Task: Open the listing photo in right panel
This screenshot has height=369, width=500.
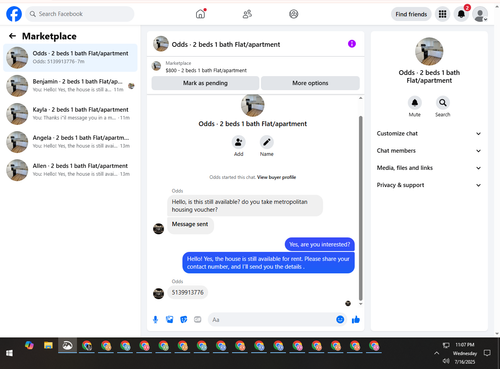Action: pos(429,51)
